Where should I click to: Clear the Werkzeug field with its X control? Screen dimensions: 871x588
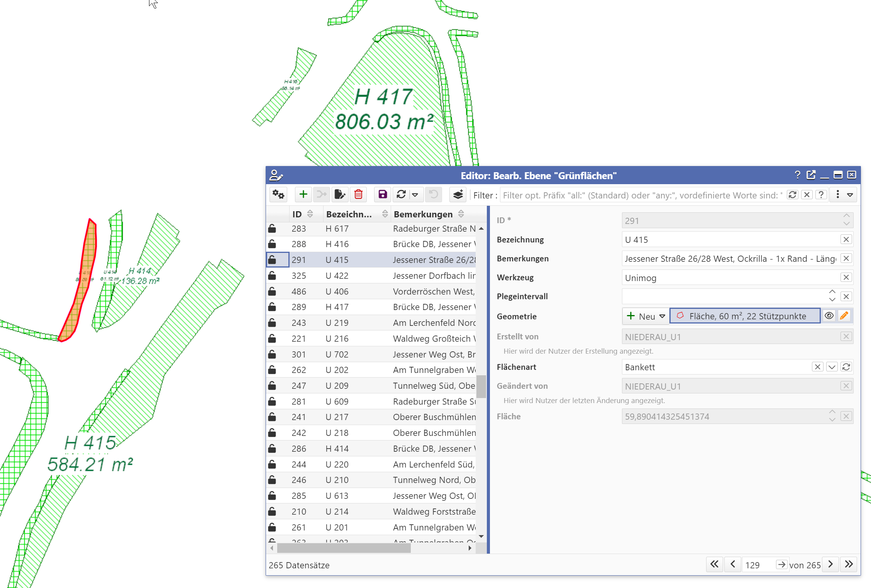coord(846,277)
